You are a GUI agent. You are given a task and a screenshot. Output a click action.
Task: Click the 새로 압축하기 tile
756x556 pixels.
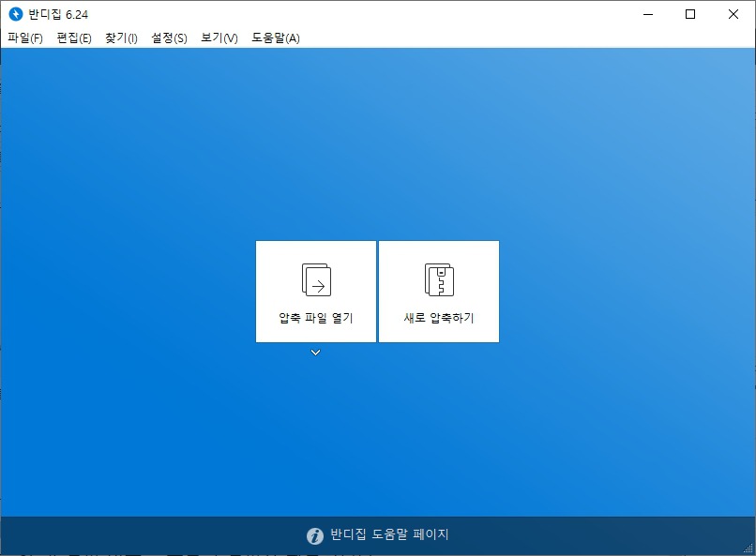439,292
